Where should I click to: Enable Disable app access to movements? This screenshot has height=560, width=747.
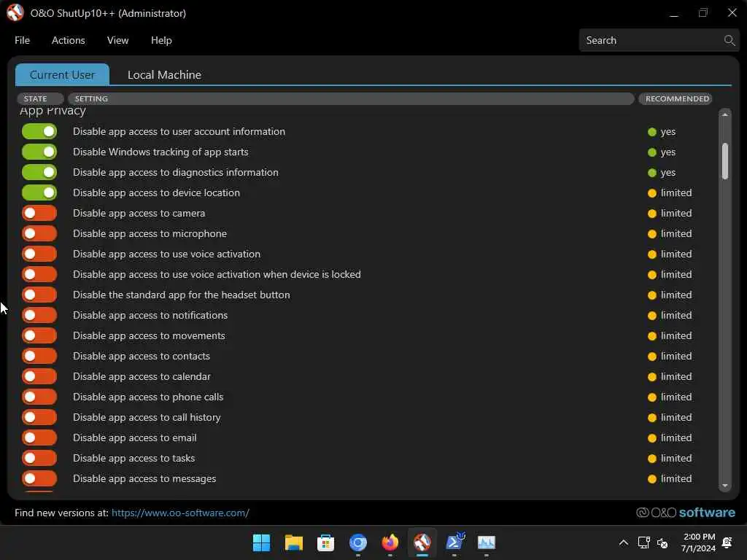[x=39, y=335]
